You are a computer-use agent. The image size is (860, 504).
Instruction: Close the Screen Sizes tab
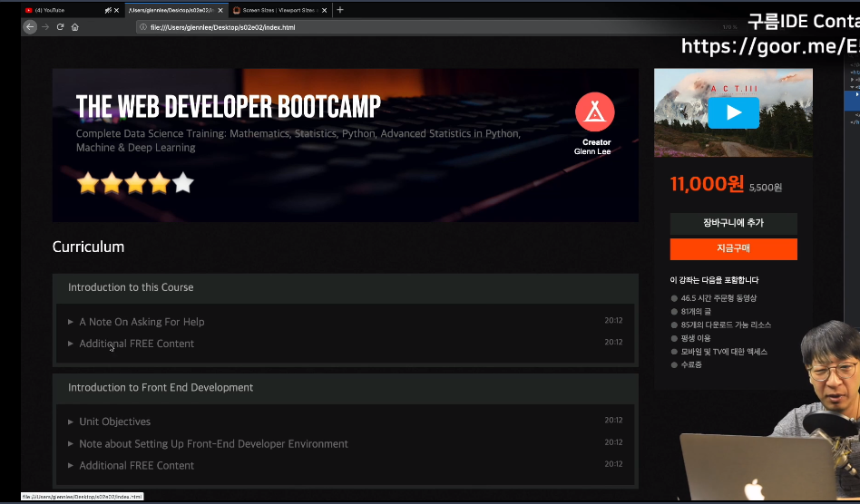[324, 10]
